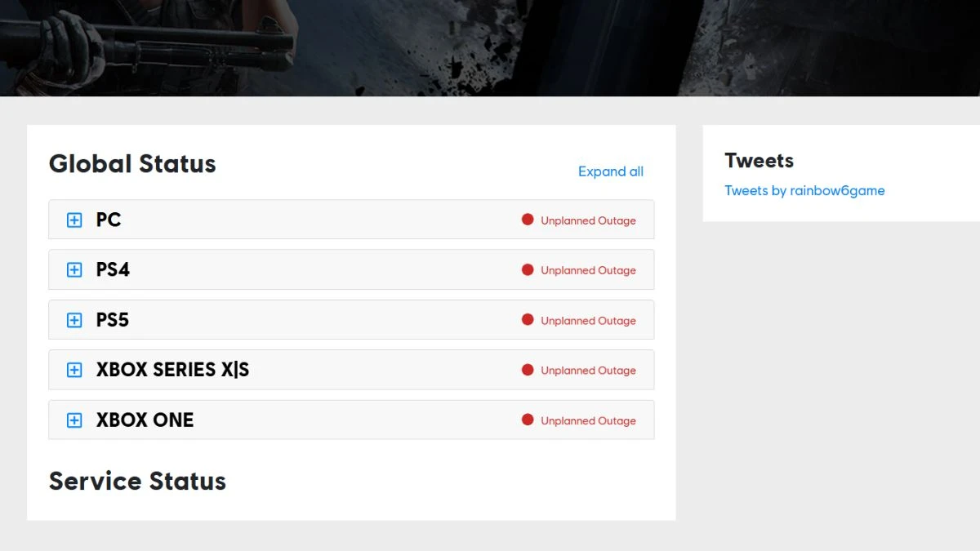Select the PS5 row label
Viewport: 980px width, 551px height.
click(x=110, y=319)
